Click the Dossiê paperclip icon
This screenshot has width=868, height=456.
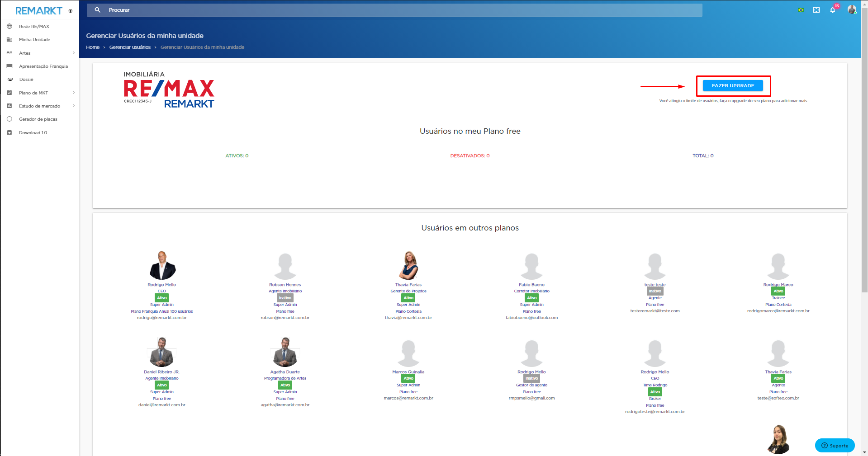(9, 79)
